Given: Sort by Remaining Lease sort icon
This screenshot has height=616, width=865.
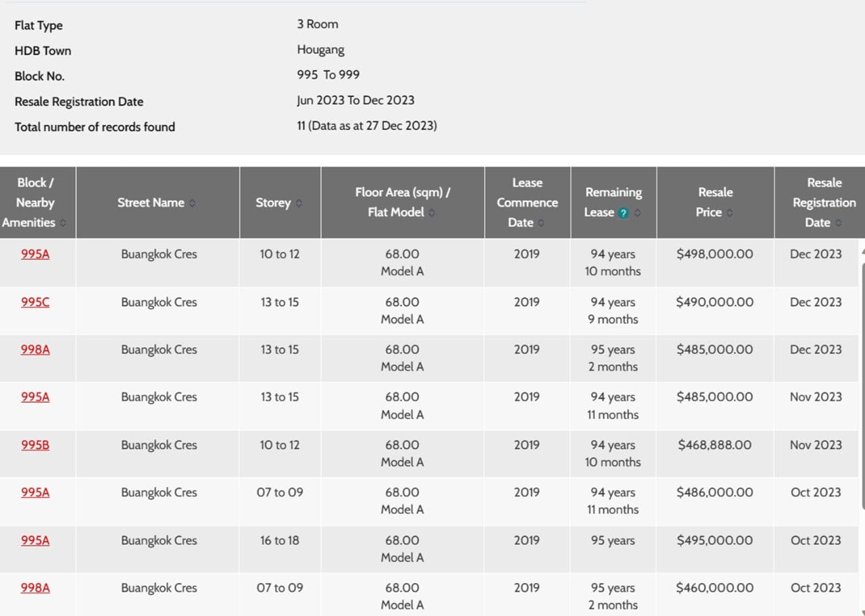Looking at the screenshot, I should click(638, 213).
